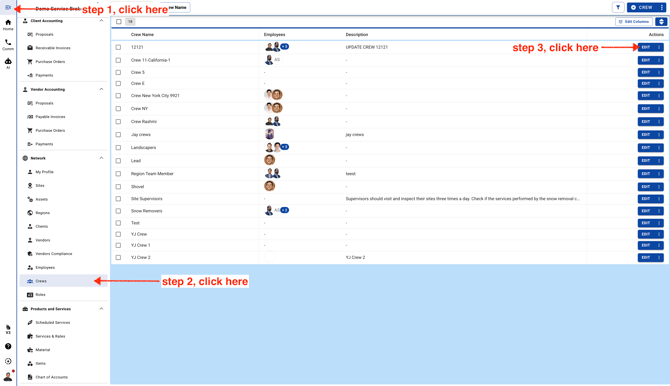This screenshot has height=386, width=670.
Task: Tick the select-all checkbox above the table
Action: point(119,21)
